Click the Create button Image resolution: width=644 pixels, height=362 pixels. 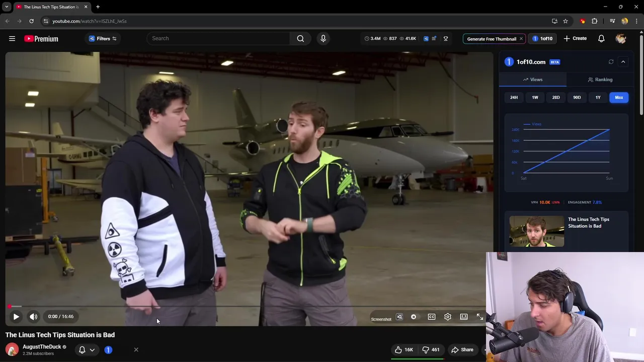[575, 38]
